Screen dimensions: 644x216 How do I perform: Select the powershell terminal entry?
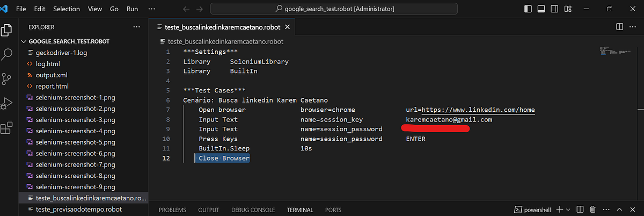[533, 210]
